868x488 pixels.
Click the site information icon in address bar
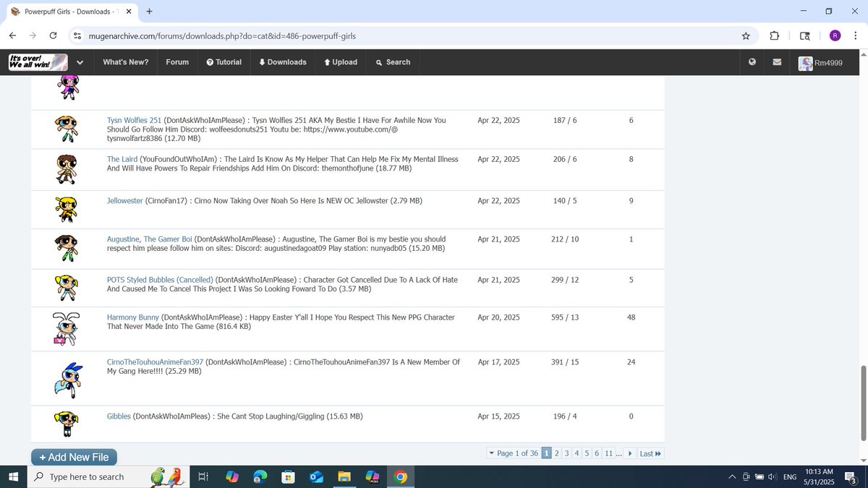[x=77, y=35]
